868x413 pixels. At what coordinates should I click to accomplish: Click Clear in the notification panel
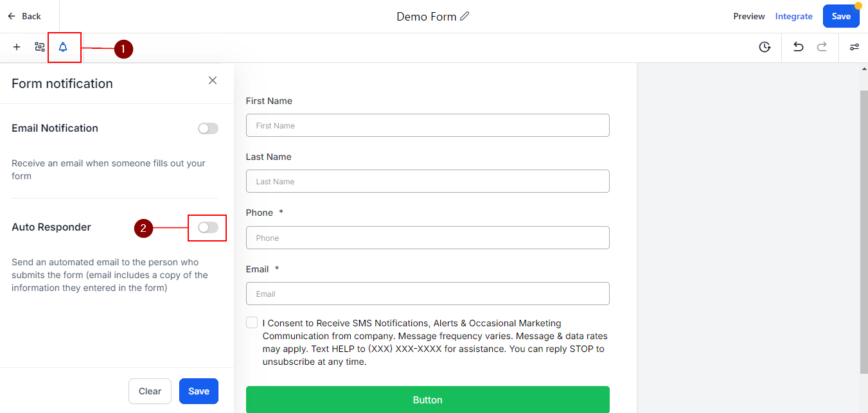[150, 391]
